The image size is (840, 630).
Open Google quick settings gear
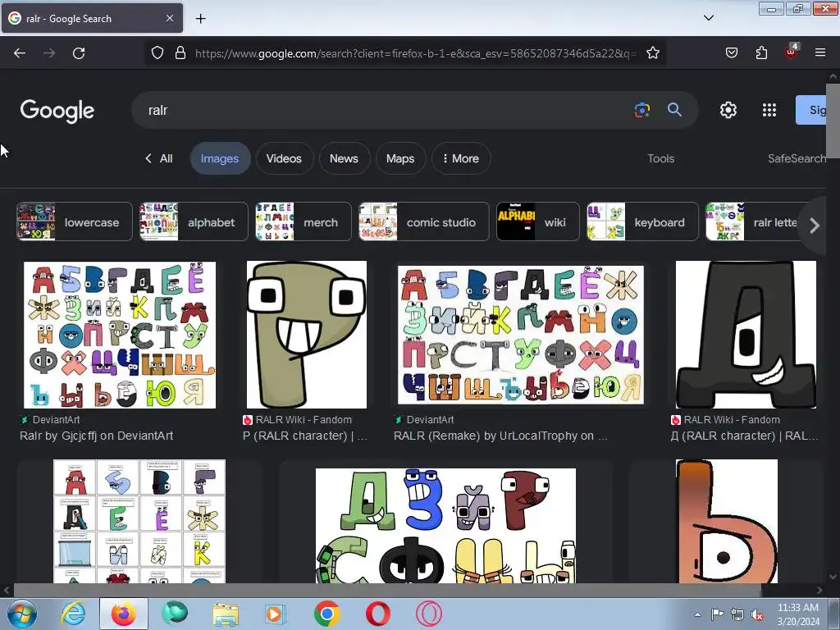tap(728, 110)
